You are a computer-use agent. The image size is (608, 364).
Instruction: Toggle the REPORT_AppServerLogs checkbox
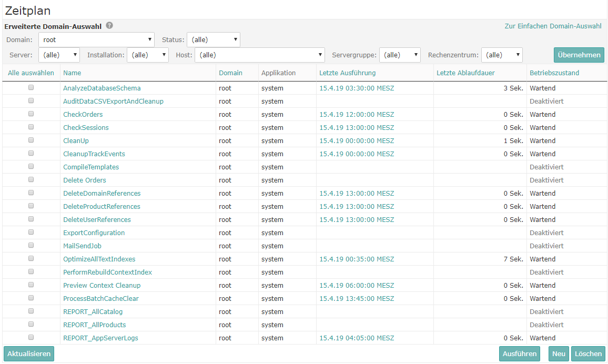tap(31, 338)
